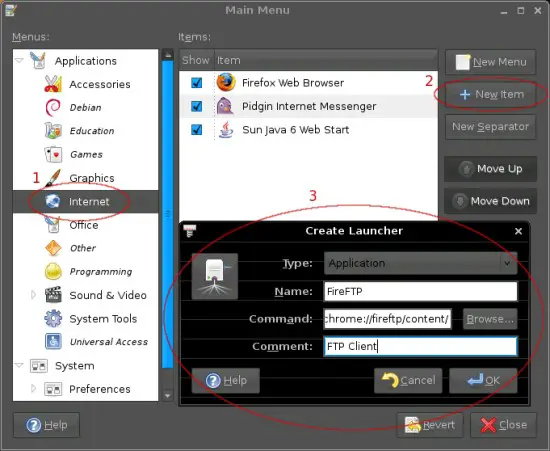Click the New Item button
550x451 pixels.
491,94
